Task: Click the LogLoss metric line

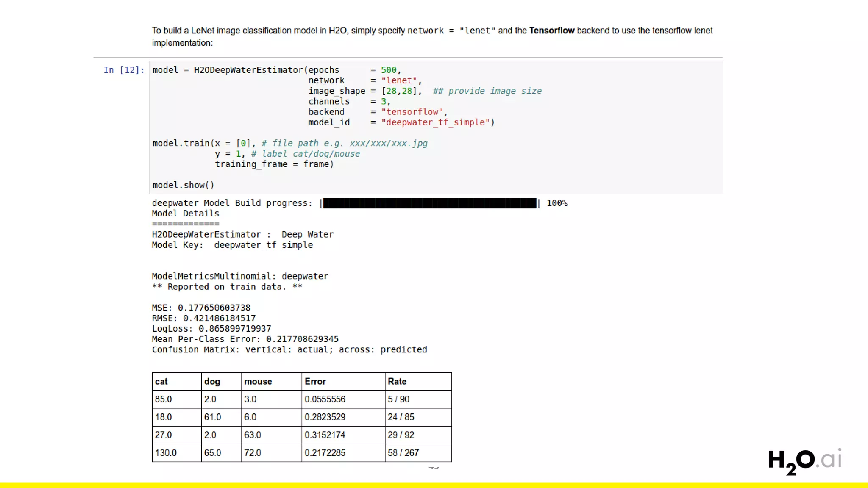Action: pos(211,329)
